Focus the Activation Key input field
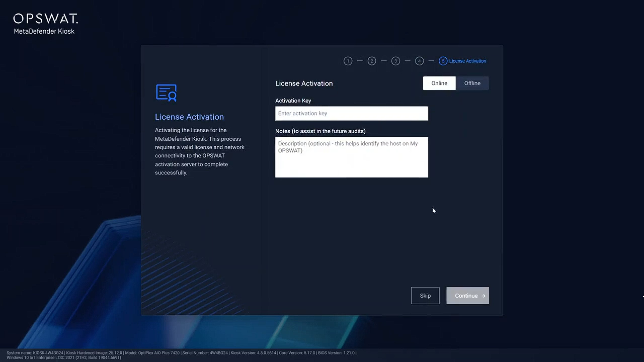Viewport: 644px width, 362px height. (x=351, y=113)
